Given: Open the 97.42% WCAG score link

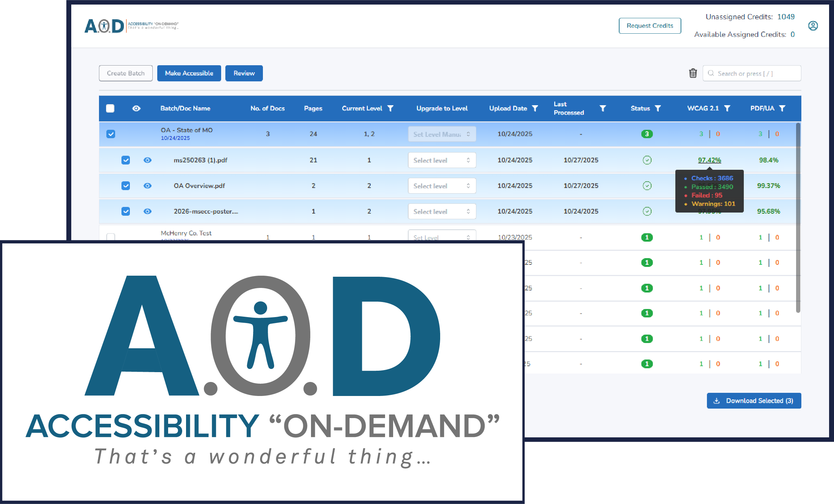Looking at the screenshot, I should [x=709, y=160].
